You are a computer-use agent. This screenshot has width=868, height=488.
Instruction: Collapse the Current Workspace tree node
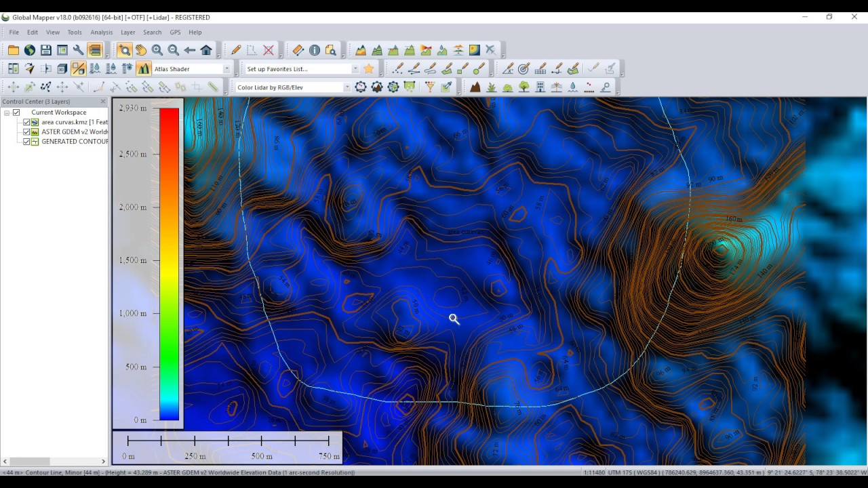click(7, 113)
